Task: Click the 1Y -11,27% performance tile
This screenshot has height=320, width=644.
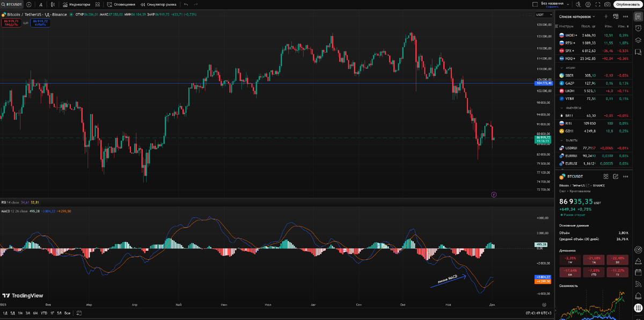Action: pyautogui.click(x=617, y=272)
